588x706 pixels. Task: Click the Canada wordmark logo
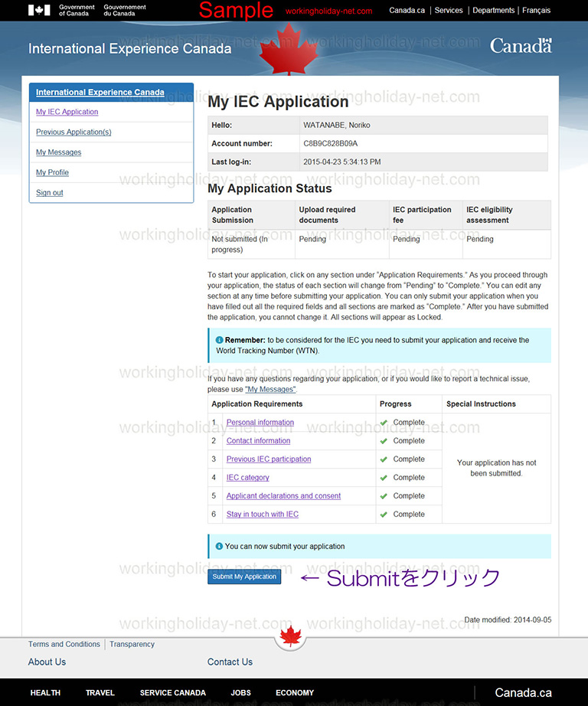pos(521,46)
